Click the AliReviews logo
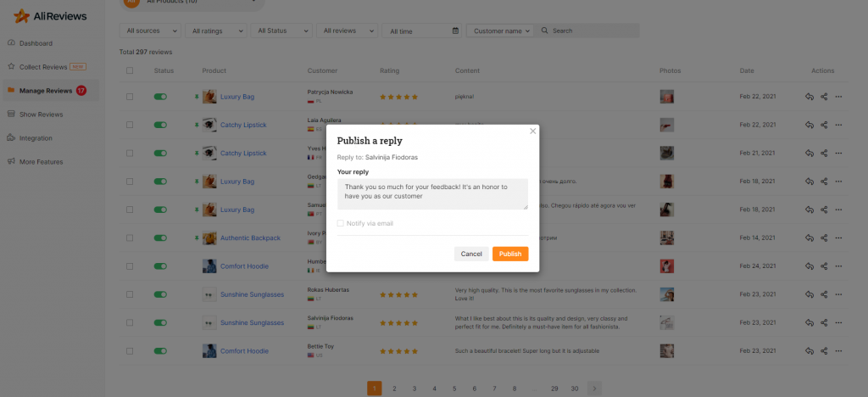Screen dimensions: 868x397 coord(50,16)
